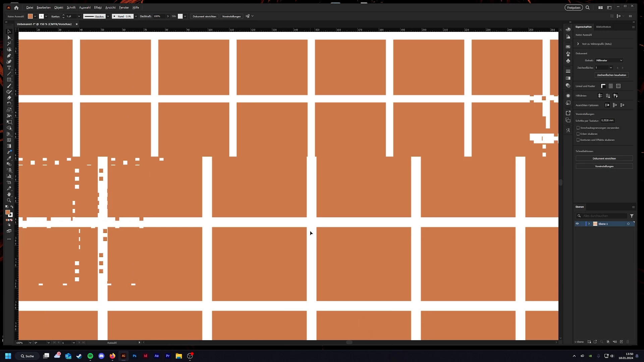The height and width of the screenshot is (362, 644).
Task: Pick the Eraser tool
Action: (9, 98)
